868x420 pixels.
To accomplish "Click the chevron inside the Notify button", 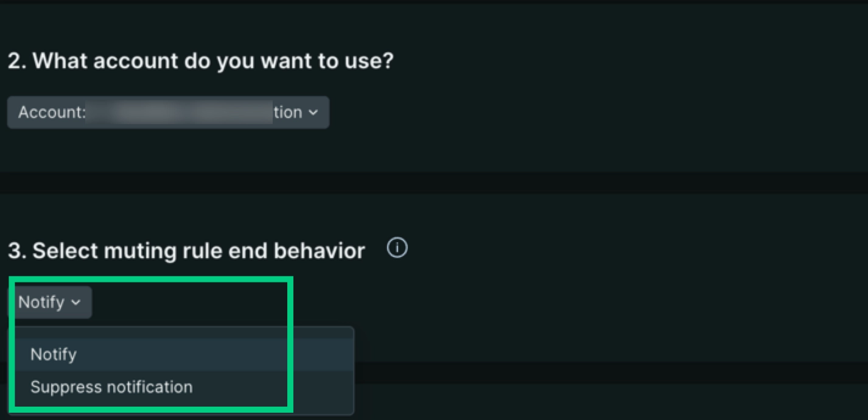I will (77, 303).
